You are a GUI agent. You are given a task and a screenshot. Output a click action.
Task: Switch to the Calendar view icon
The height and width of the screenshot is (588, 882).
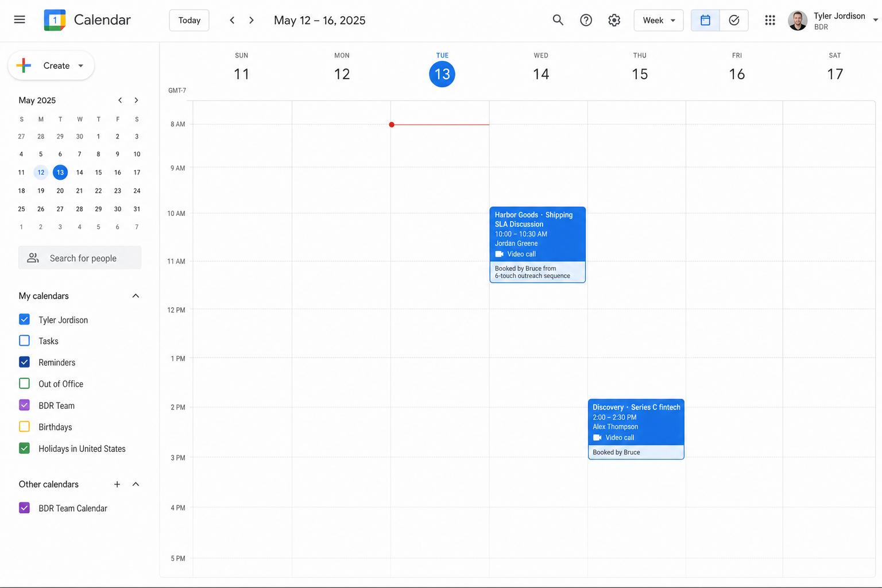[x=705, y=20]
